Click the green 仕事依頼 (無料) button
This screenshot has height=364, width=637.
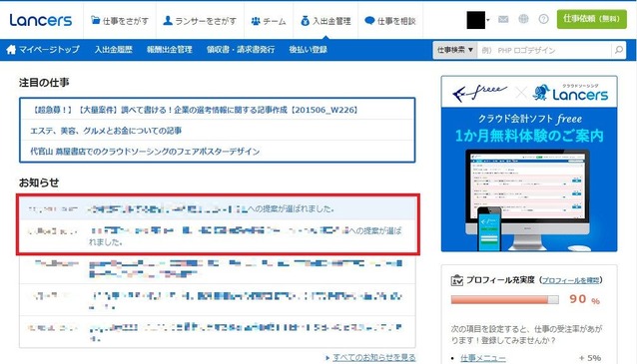591,19
